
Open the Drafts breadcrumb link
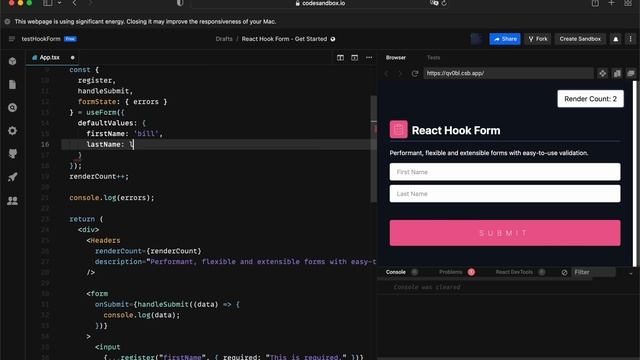[x=224, y=39]
